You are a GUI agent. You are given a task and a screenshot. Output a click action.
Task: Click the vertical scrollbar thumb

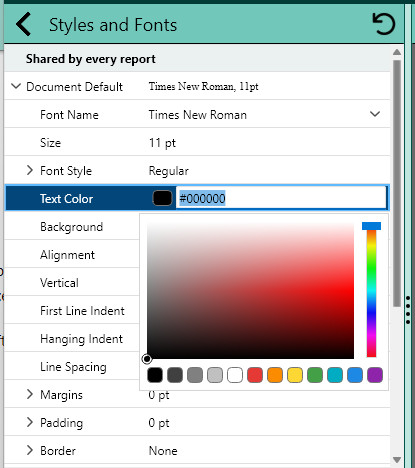pyautogui.click(x=397, y=183)
